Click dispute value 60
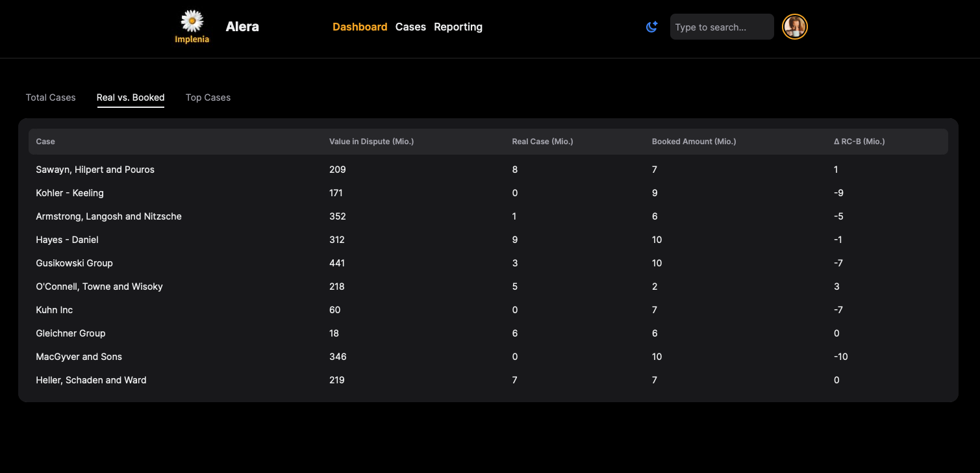 click(x=334, y=310)
